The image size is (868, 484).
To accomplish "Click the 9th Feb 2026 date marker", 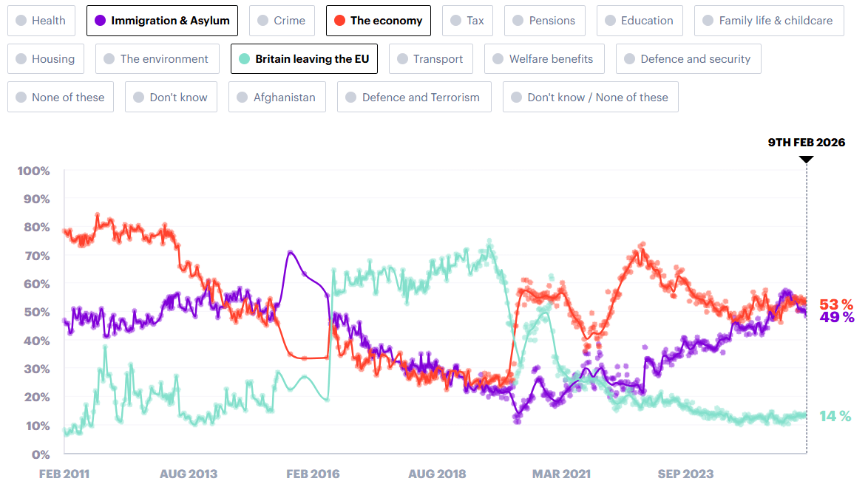I will tap(806, 143).
